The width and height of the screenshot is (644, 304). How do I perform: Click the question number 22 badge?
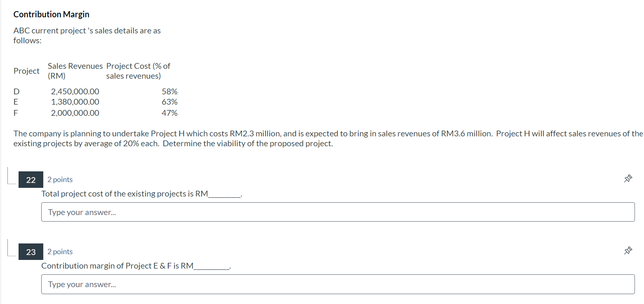pyautogui.click(x=31, y=180)
